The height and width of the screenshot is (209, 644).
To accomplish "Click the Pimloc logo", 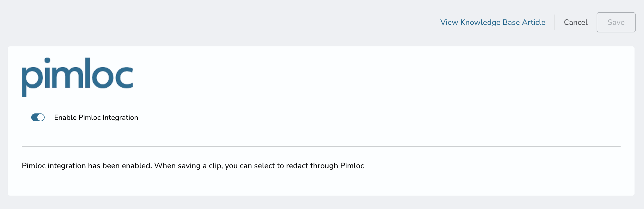I will 78,77.
